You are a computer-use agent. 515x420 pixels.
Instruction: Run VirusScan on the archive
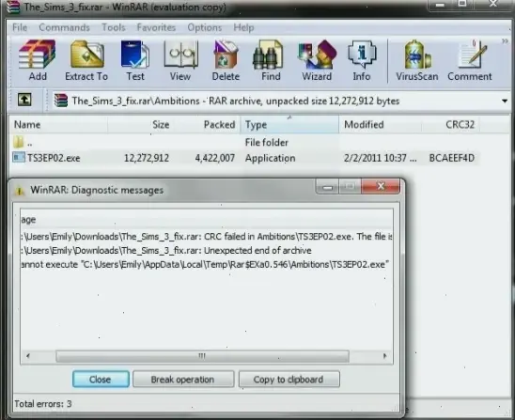[x=417, y=61]
